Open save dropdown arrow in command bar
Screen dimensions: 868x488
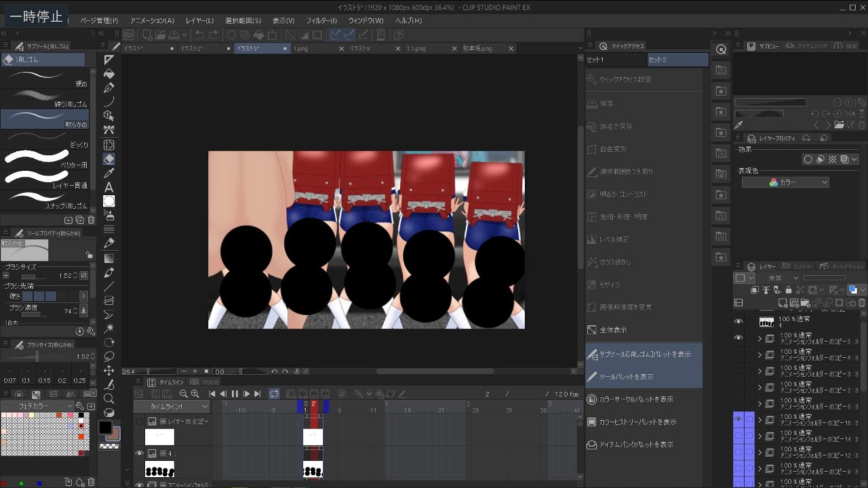tap(184, 35)
